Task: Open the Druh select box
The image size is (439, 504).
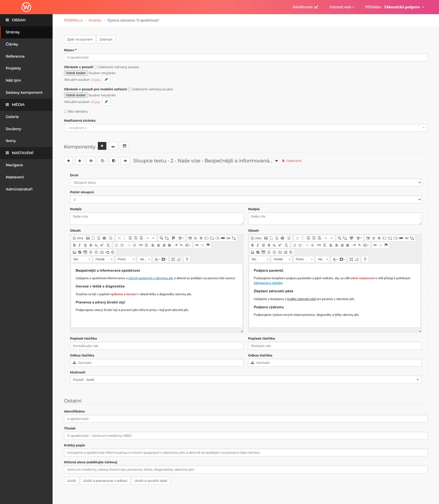Action: [x=246, y=183]
